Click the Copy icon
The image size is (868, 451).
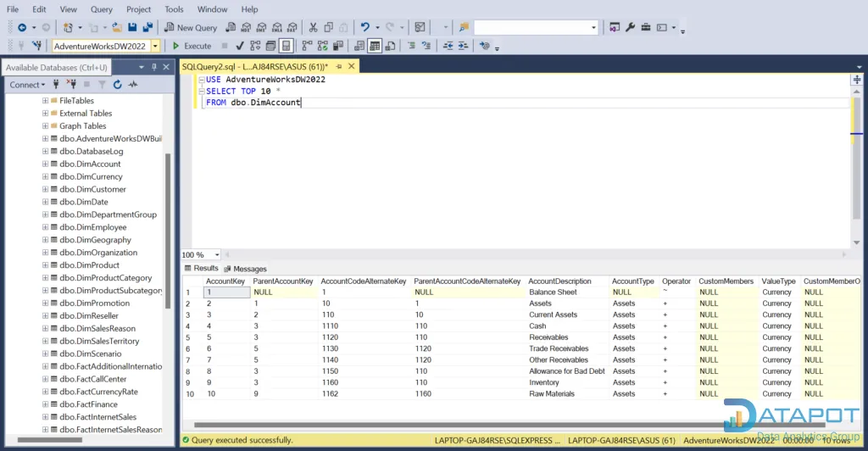(328, 27)
